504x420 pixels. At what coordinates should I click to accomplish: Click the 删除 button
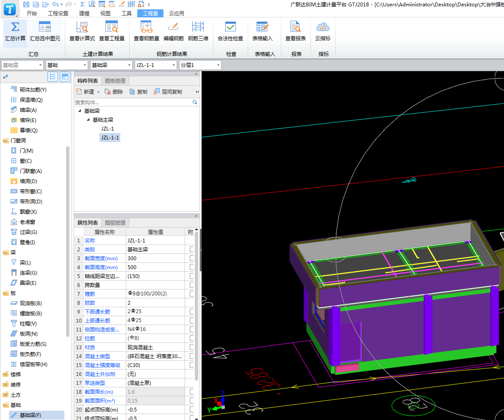click(114, 92)
